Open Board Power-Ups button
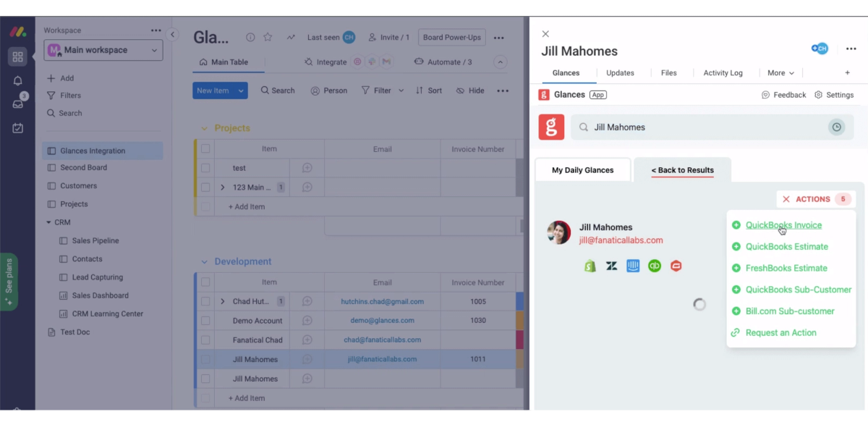Screen dimensions: 868x425 tap(451, 38)
